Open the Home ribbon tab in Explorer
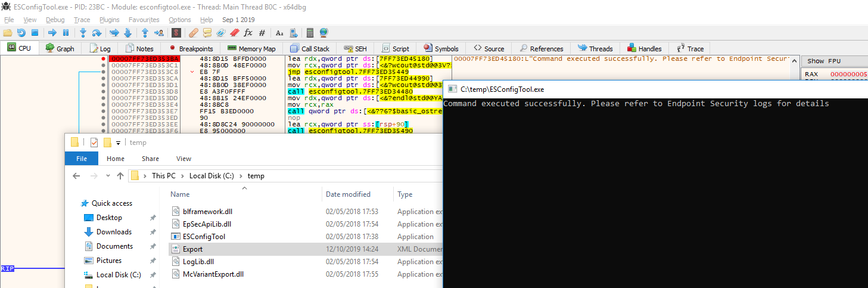The height and width of the screenshot is (288, 868). (x=116, y=159)
